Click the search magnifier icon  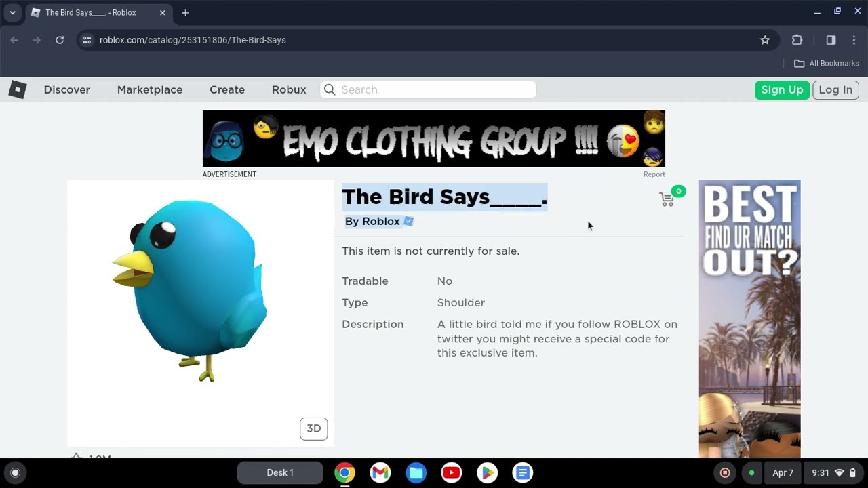click(x=330, y=89)
